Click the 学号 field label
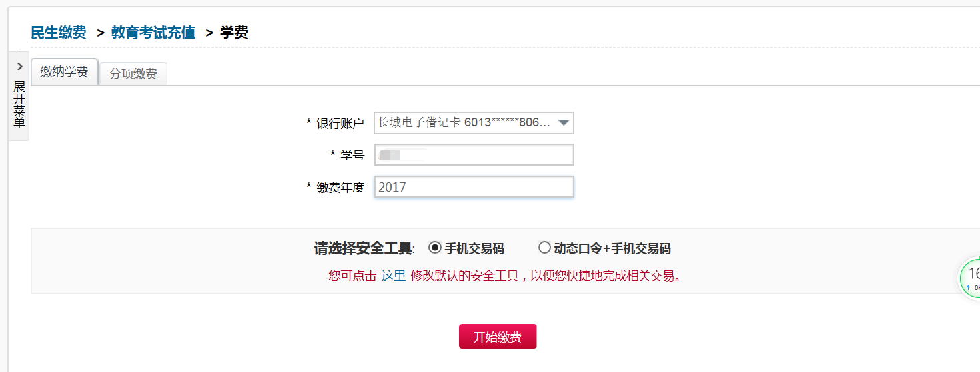Screen dimensions: 980x372 click(x=352, y=155)
